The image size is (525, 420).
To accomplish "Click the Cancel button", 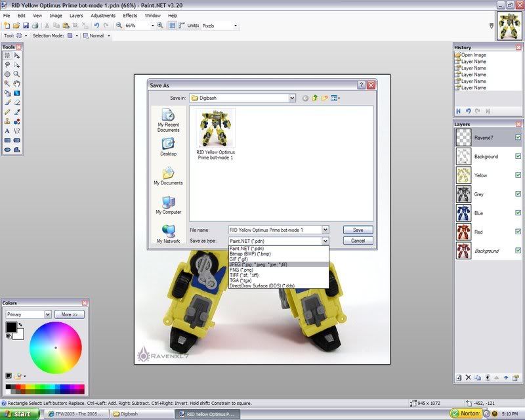I will point(358,240).
